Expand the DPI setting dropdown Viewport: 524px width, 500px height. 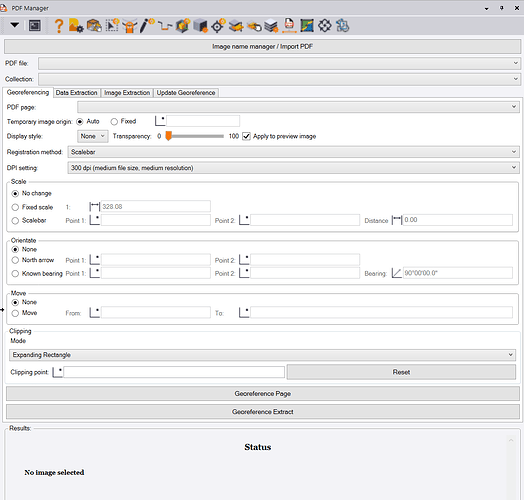coord(293,168)
